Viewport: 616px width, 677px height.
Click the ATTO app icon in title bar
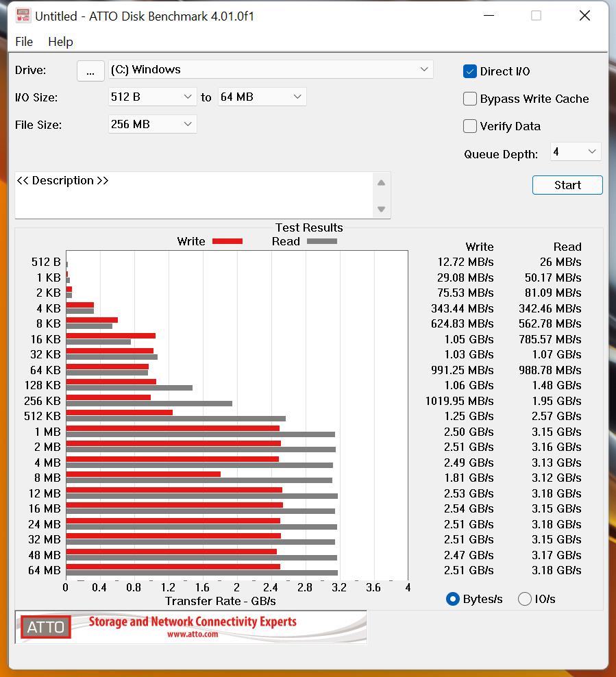coord(23,16)
